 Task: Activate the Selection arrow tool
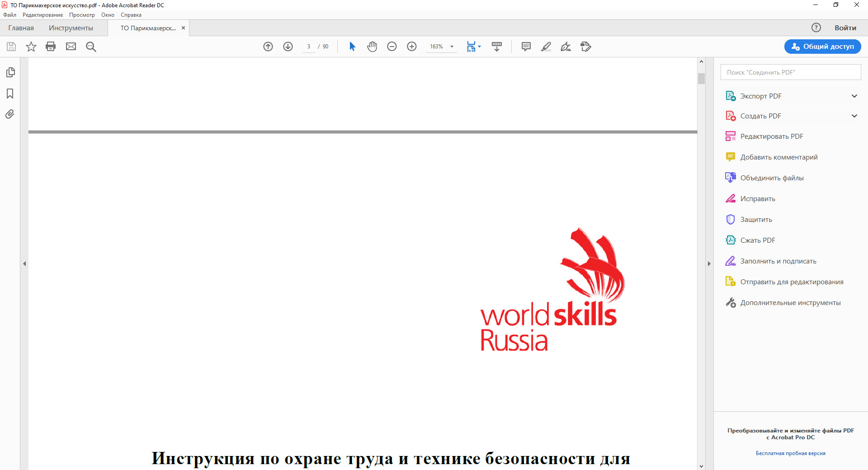(352, 47)
